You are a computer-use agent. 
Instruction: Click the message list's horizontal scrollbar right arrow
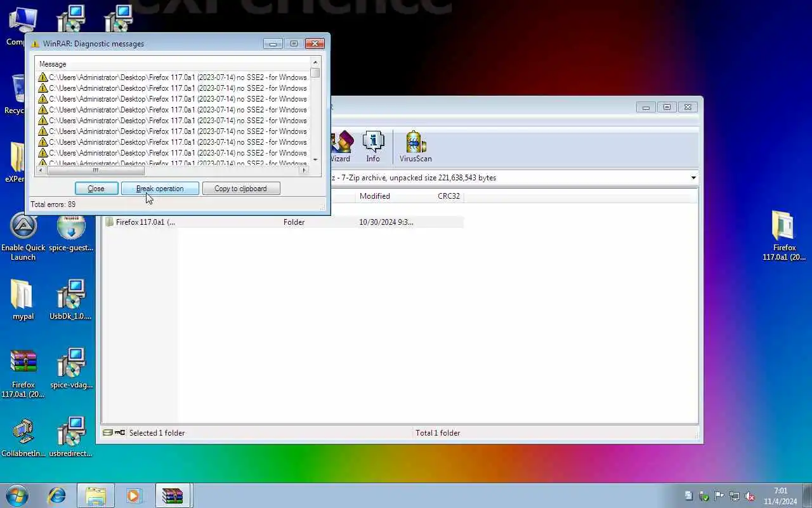(304, 170)
